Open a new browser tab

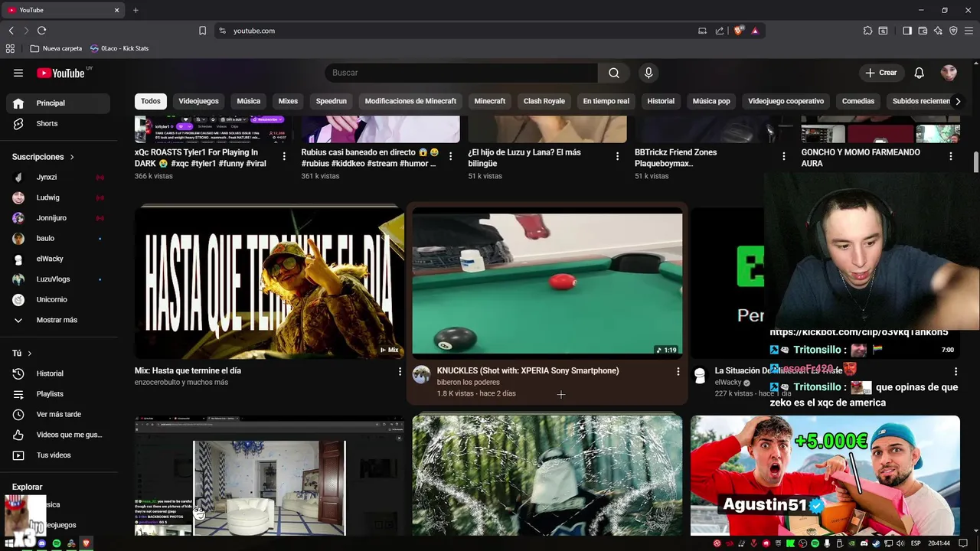pyautogui.click(x=136, y=10)
